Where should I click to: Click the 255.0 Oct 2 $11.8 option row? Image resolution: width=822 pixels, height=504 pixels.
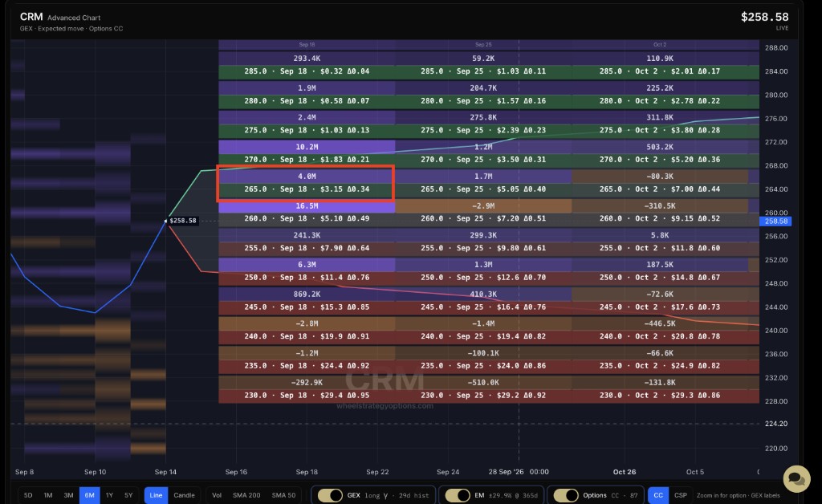click(x=660, y=248)
